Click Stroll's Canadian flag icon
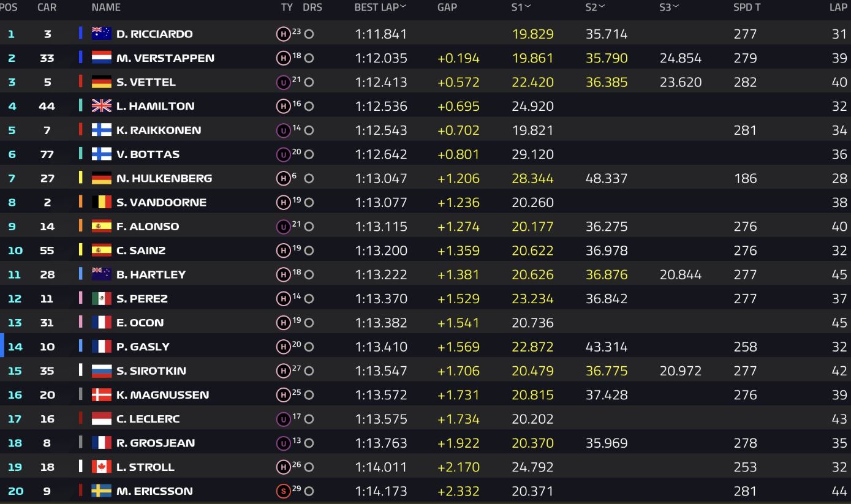The image size is (851, 504). click(101, 467)
